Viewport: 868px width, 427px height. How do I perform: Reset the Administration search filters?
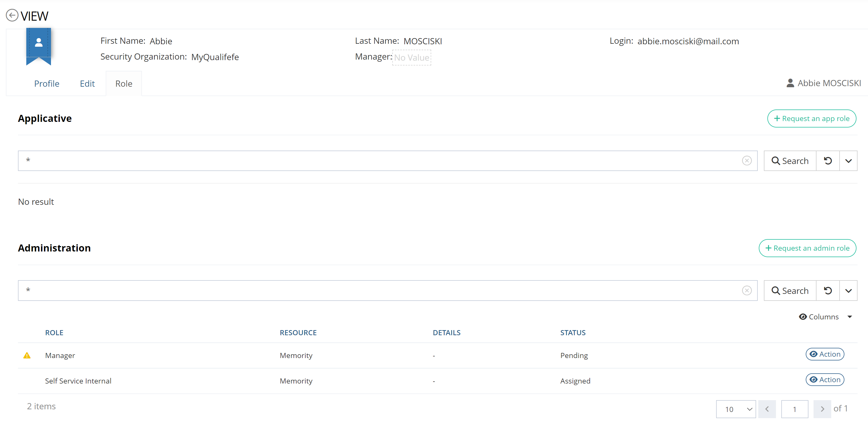[x=827, y=290]
